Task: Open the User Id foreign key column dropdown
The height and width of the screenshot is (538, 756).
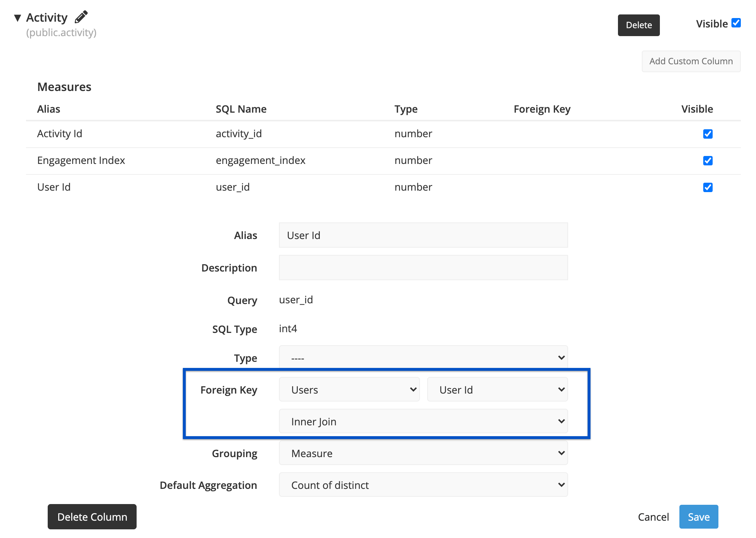Action: [497, 390]
